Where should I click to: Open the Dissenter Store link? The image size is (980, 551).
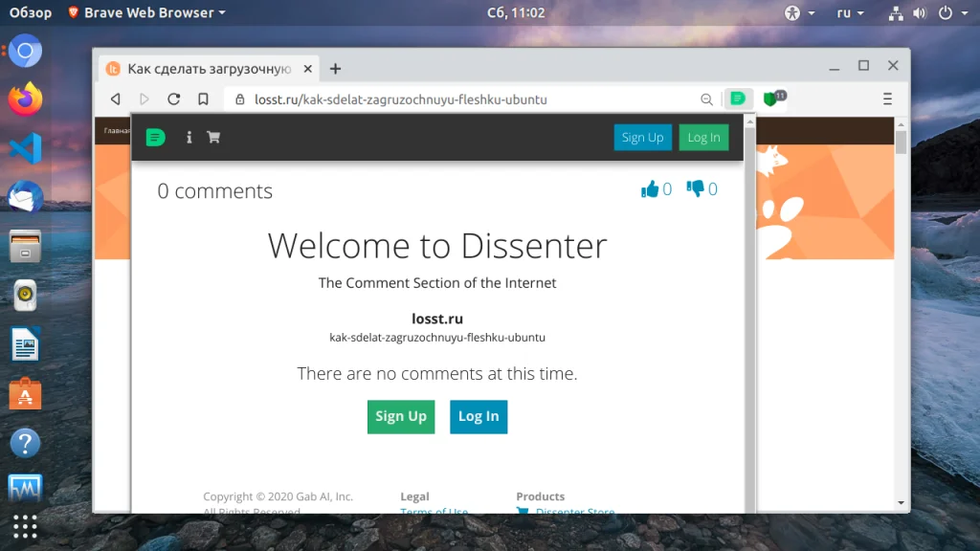coord(575,511)
